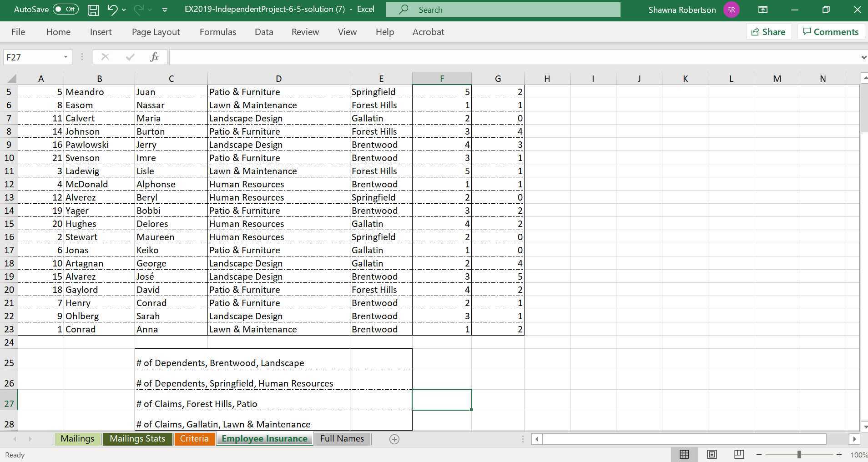Image resolution: width=868 pixels, height=462 pixels.
Task: Open the Comments button
Action: (831, 32)
